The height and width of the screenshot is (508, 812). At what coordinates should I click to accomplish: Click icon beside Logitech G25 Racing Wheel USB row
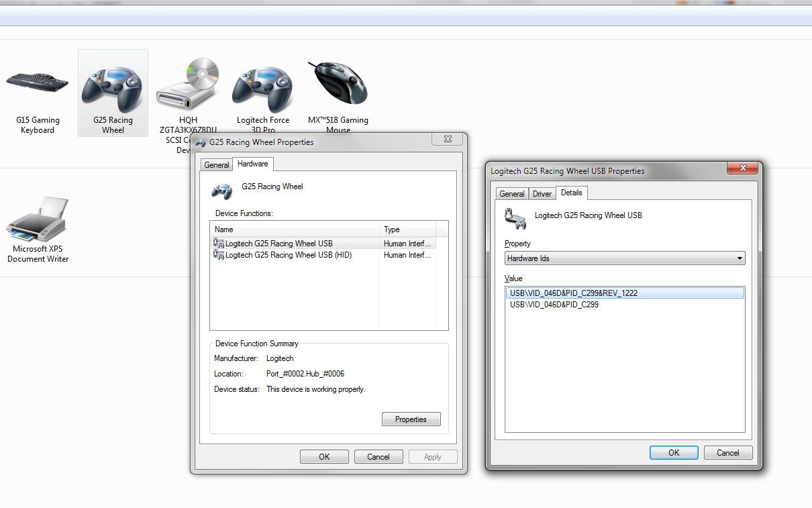[219, 244]
